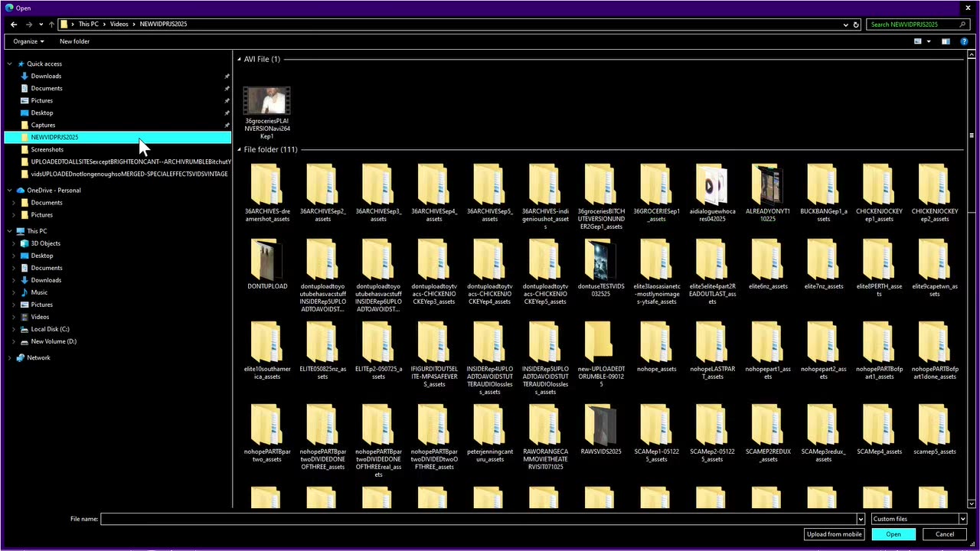Select Captures in Quick access
This screenshot has height=551, width=980.
coord(43,125)
